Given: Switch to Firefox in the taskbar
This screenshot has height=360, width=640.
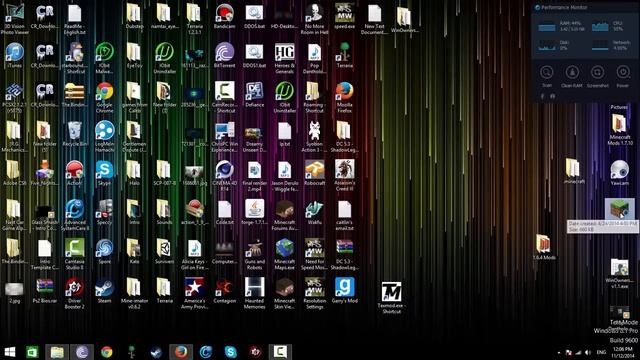Looking at the screenshot, I should [181, 352].
